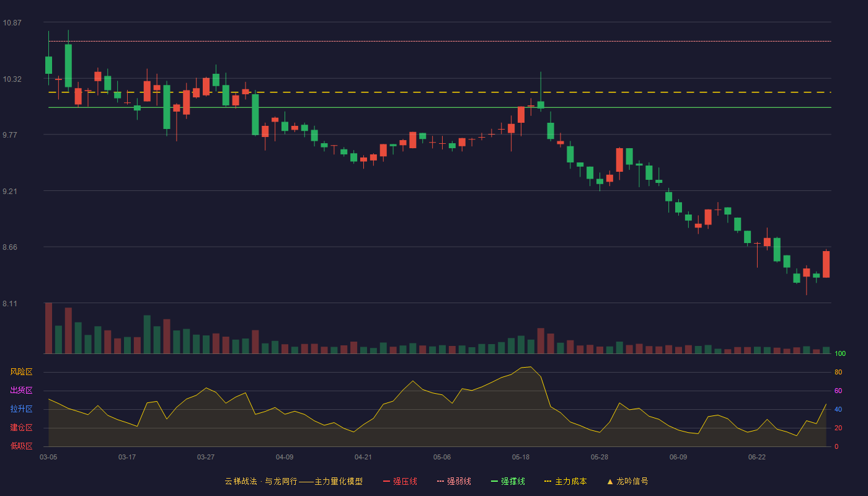Toggle the 主力成本 legend entry

(565, 481)
